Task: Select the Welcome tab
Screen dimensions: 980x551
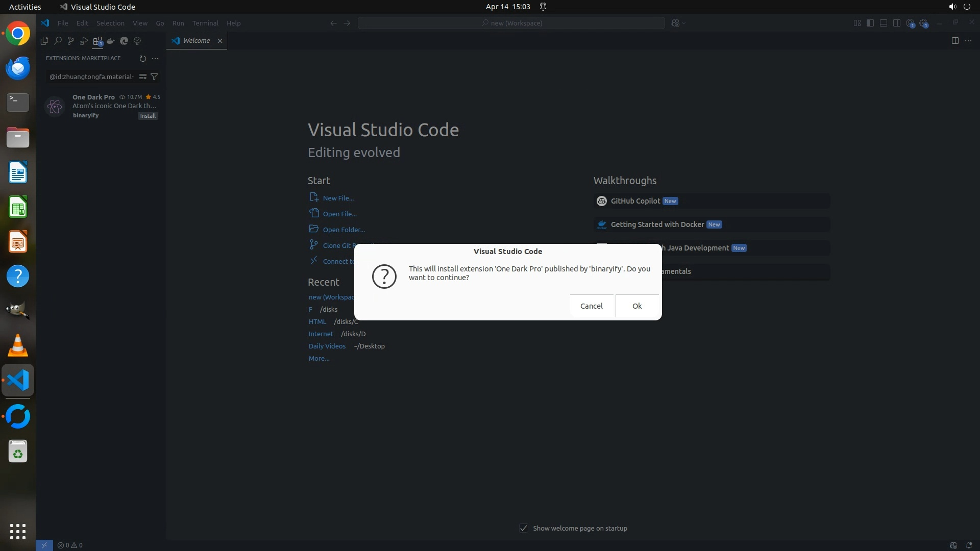Action: (x=196, y=41)
